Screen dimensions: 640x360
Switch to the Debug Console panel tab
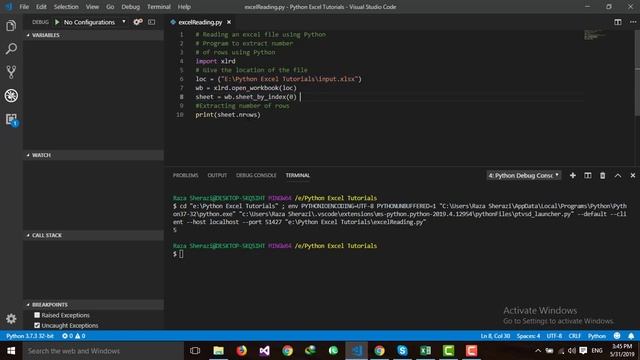pos(256,176)
